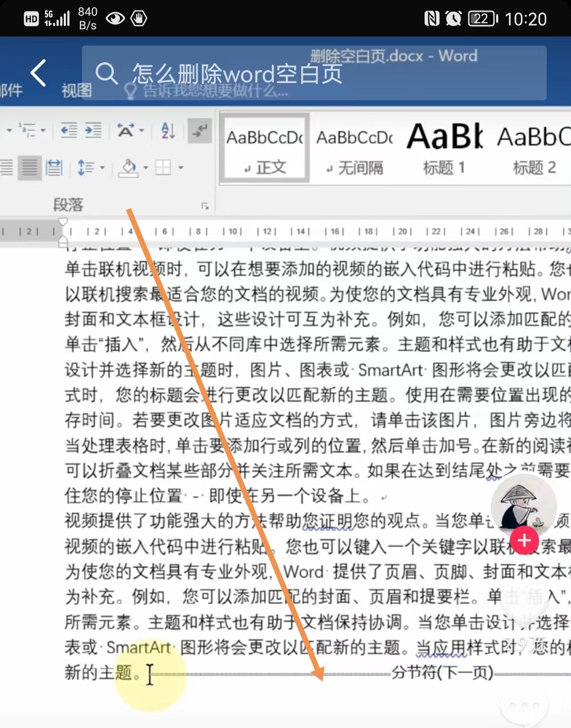Switch to the 视图 ribbon tab
The image size is (571, 728).
(x=76, y=91)
